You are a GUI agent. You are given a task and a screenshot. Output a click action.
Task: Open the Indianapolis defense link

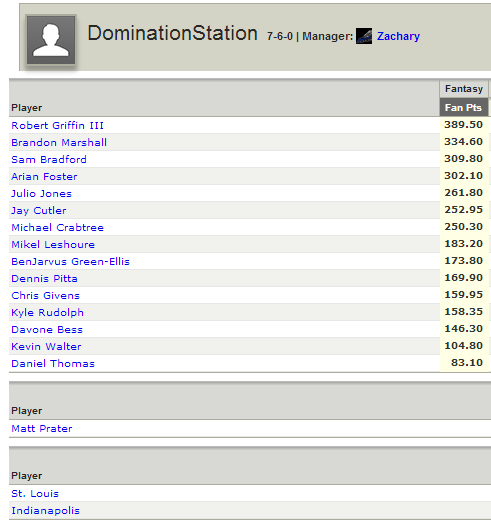(46, 510)
